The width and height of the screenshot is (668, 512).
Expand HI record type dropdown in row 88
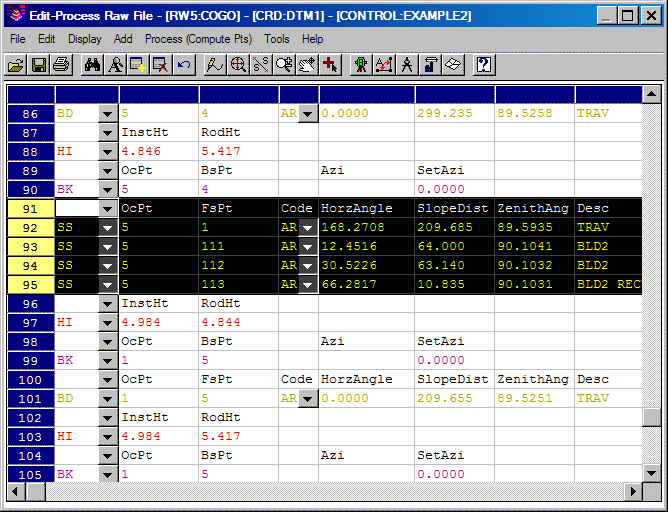(108, 152)
